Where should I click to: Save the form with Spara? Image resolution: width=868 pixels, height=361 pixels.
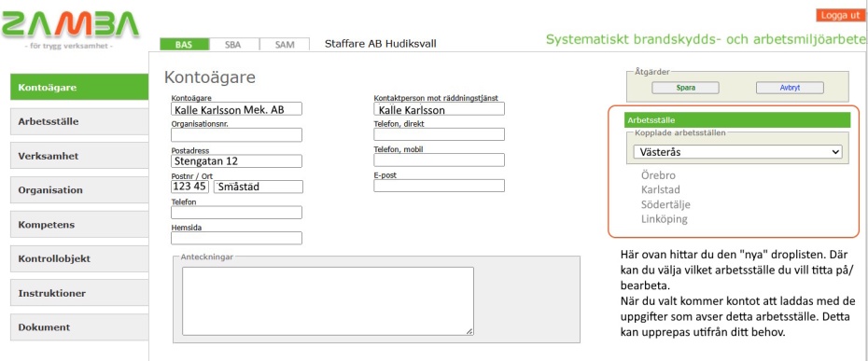[685, 88]
